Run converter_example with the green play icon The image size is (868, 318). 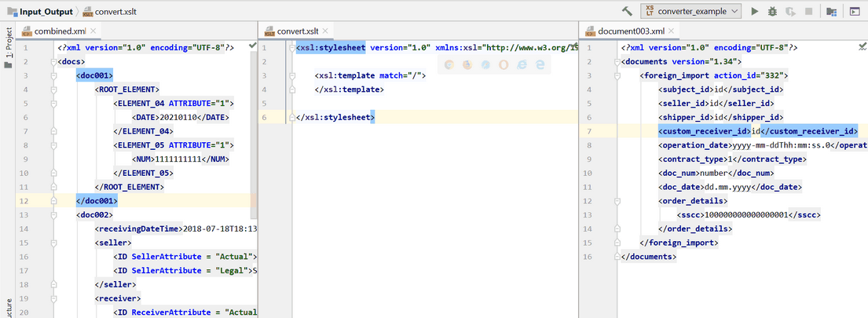point(755,11)
